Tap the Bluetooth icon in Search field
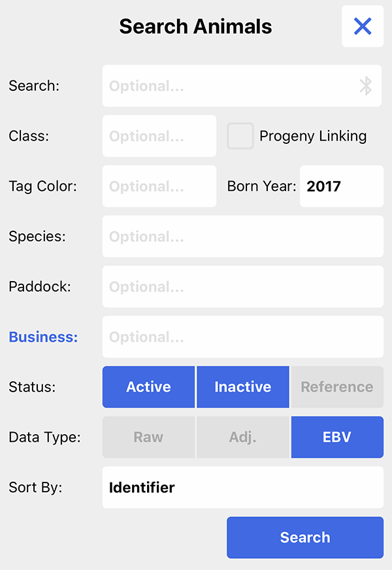 click(365, 86)
